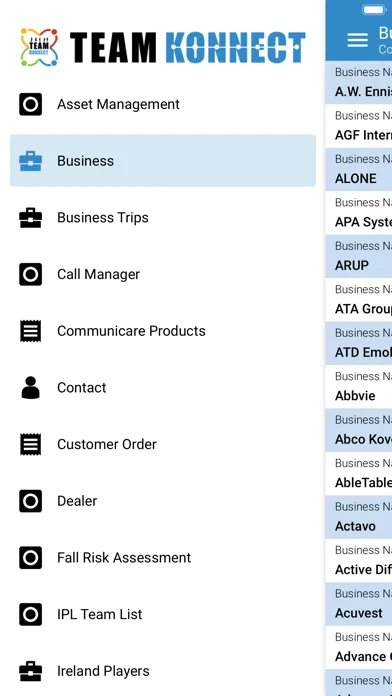Select Business Trips in the sidebar
This screenshot has width=392, height=696.
coord(163,218)
